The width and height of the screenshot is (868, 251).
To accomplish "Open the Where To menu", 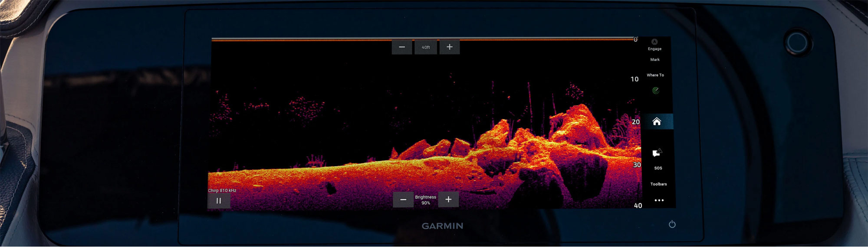I will click(x=655, y=75).
